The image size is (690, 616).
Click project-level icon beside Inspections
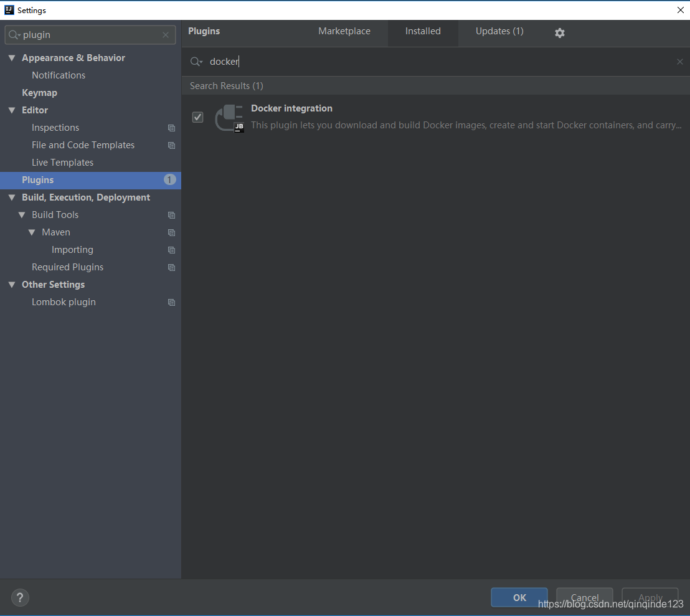click(x=172, y=128)
